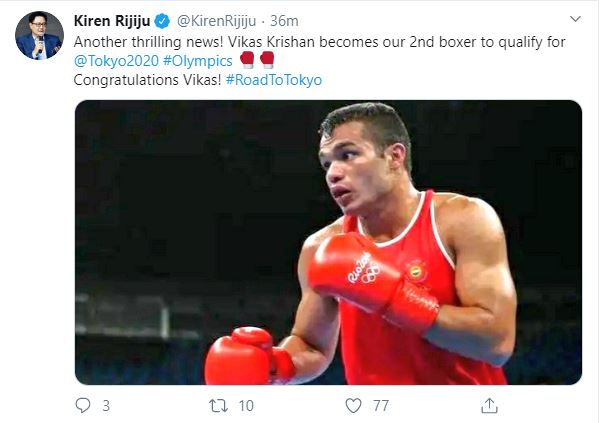
Task: Click the like count 77
Action: pos(381,406)
